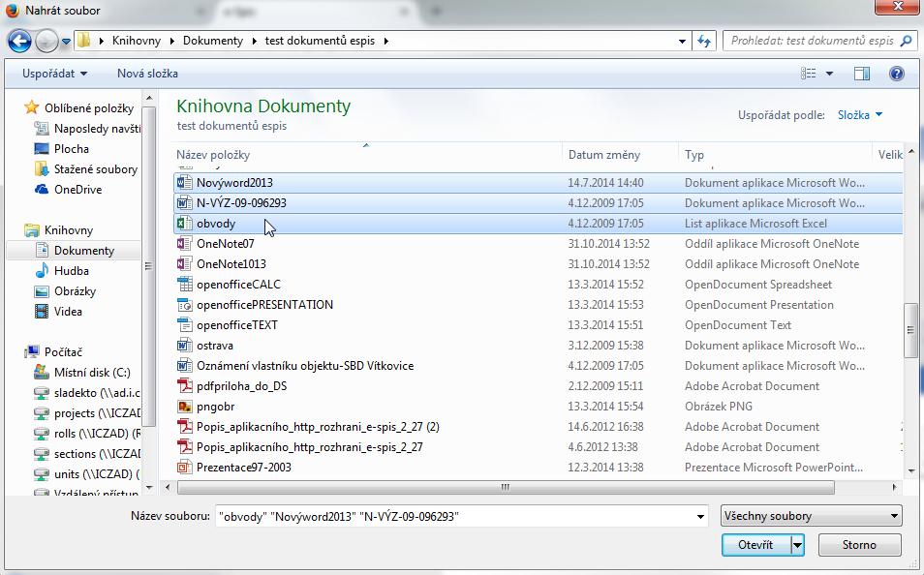
Task: Click spreadsheet icon of openofficeCALC
Action: point(185,284)
